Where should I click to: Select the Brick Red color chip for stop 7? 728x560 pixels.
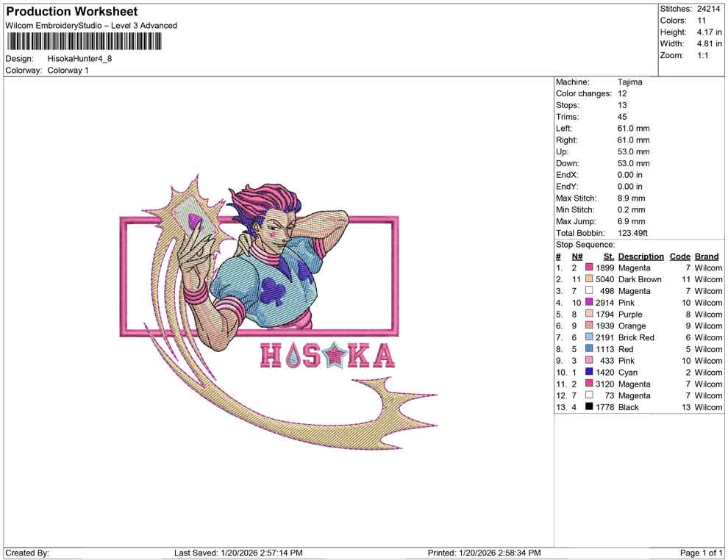[x=588, y=337]
